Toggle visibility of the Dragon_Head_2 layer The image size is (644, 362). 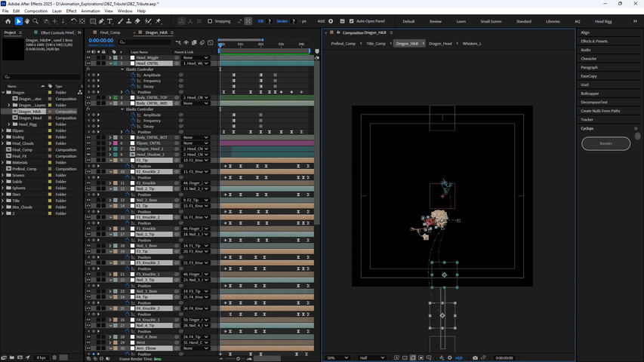[x=88, y=149]
